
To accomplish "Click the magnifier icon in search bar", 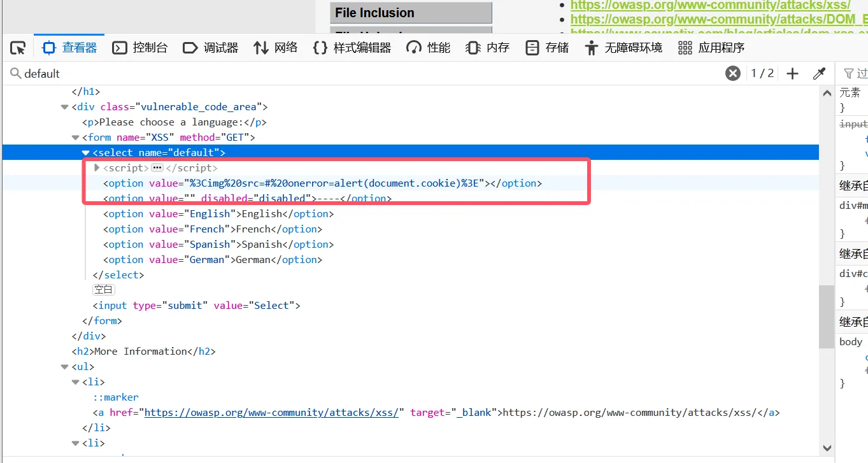I will coord(15,73).
